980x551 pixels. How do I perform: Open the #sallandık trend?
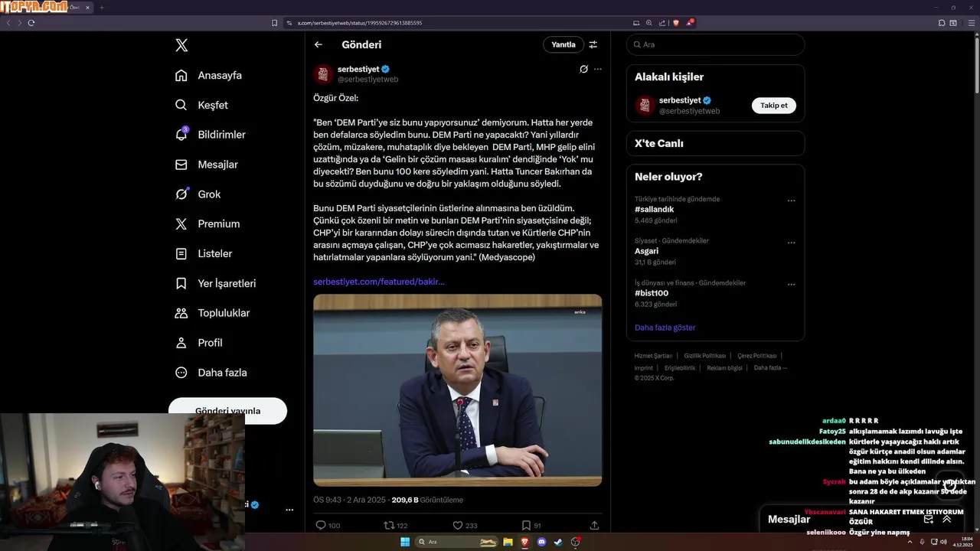tap(655, 209)
